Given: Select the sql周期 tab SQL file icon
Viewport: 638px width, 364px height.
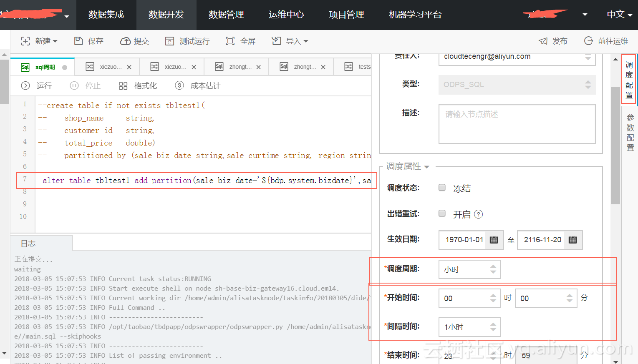Looking at the screenshot, I should pyautogui.click(x=25, y=67).
